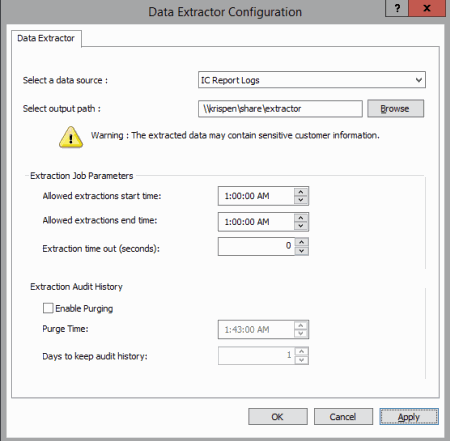This screenshot has height=441, width=450.
Task: Increase extraction time out seconds value
Action: pos(302,242)
